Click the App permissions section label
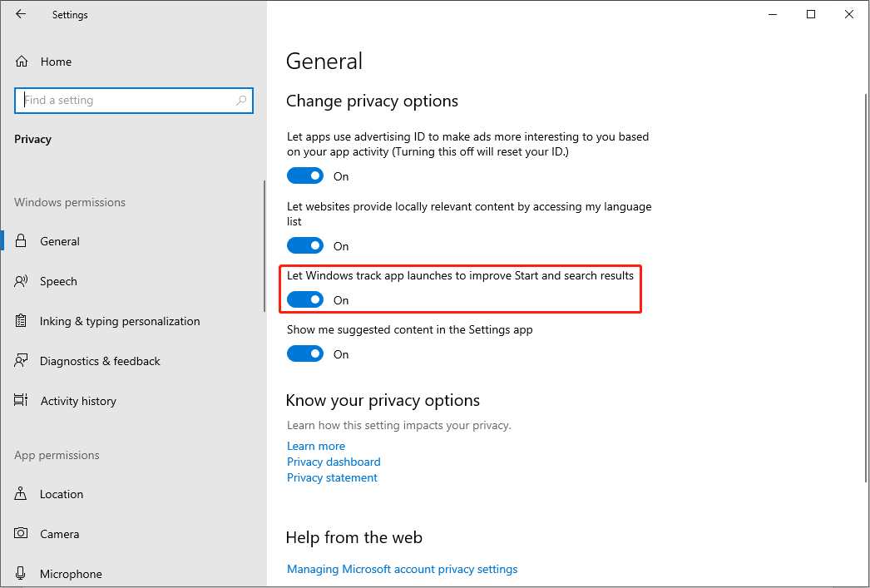Viewport: 870px width, 588px height. 57,455
